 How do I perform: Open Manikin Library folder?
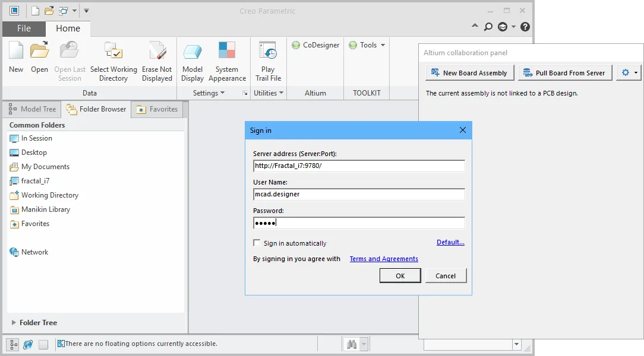[40, 209]
